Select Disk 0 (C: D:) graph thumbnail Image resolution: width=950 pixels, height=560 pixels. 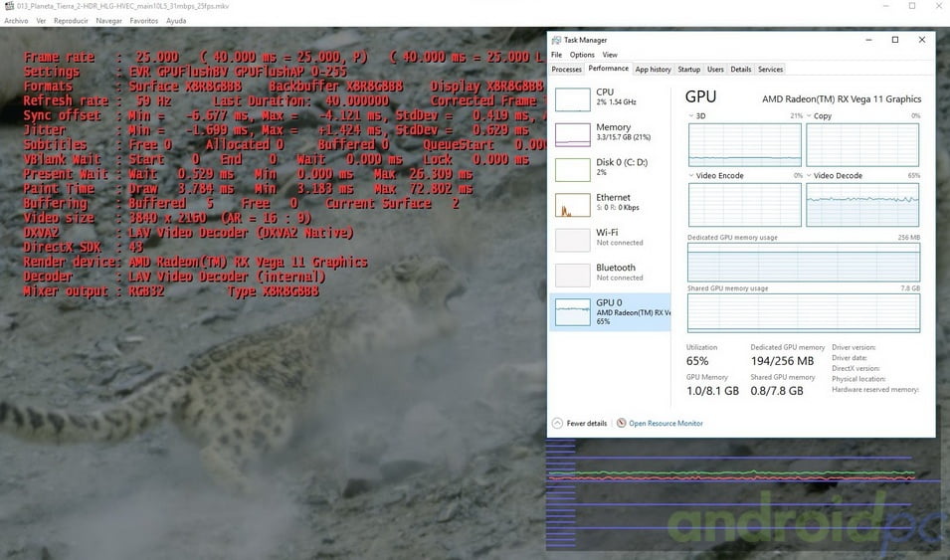point(572,169)
